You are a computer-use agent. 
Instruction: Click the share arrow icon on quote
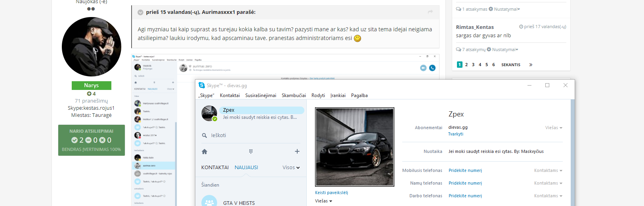point(430,12)
